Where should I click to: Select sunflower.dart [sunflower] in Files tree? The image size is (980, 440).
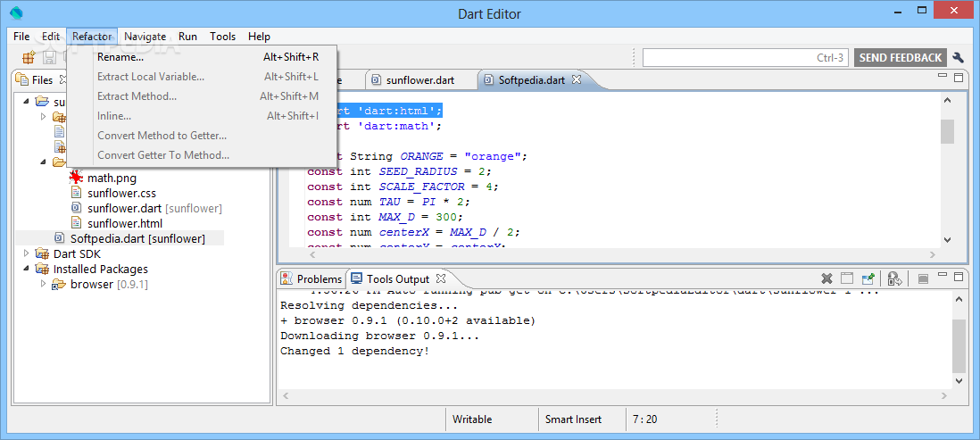coord(154,207)
